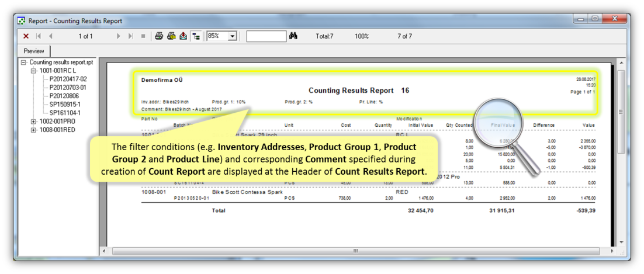The height and width of the screenshot is (274, 644).
Task: Print the report
Action: (x=158, y=36)
